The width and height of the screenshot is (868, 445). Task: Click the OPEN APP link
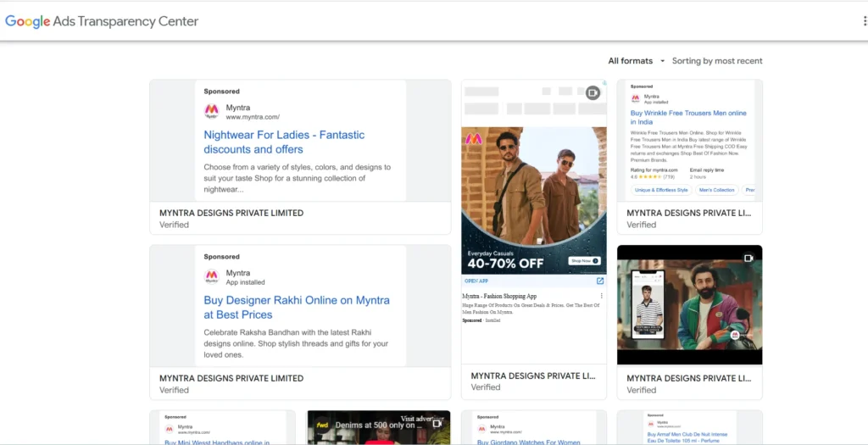(476, 281)
